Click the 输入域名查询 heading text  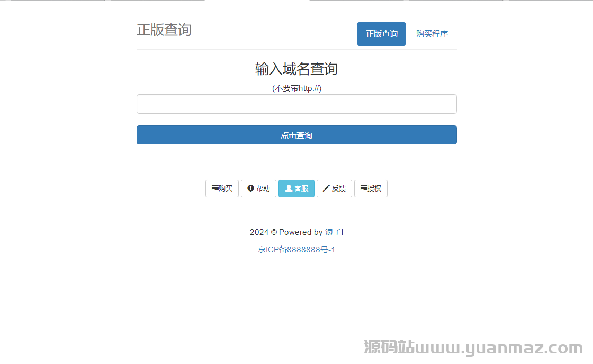(x=296, y=69)
